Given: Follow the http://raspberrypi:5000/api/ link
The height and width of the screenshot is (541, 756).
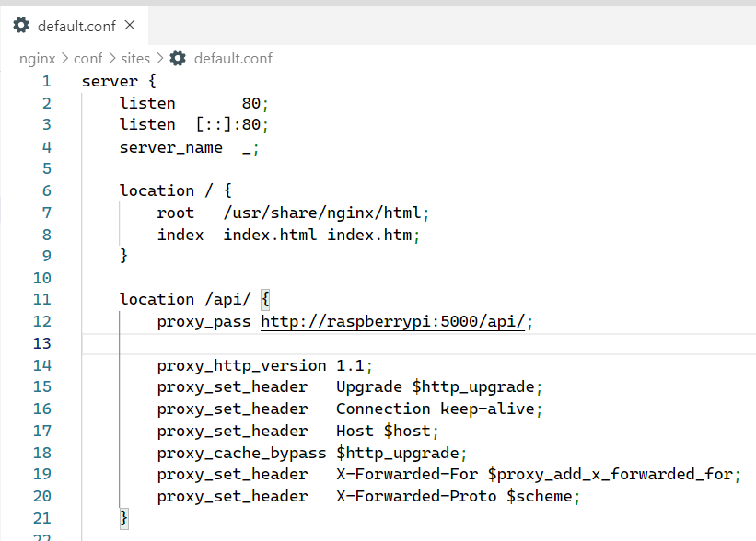Looking at the screenshot, I should pyautogui.click(x=392, y=321).
